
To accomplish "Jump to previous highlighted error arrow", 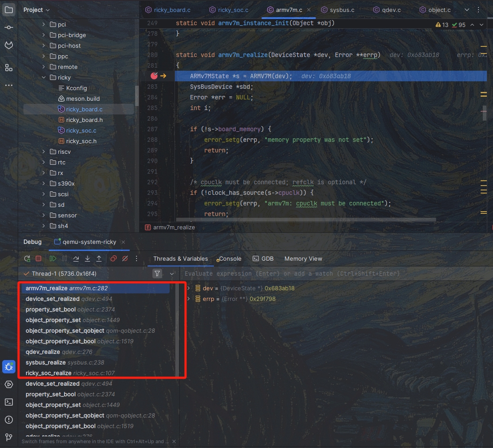I will click(472, 25).
